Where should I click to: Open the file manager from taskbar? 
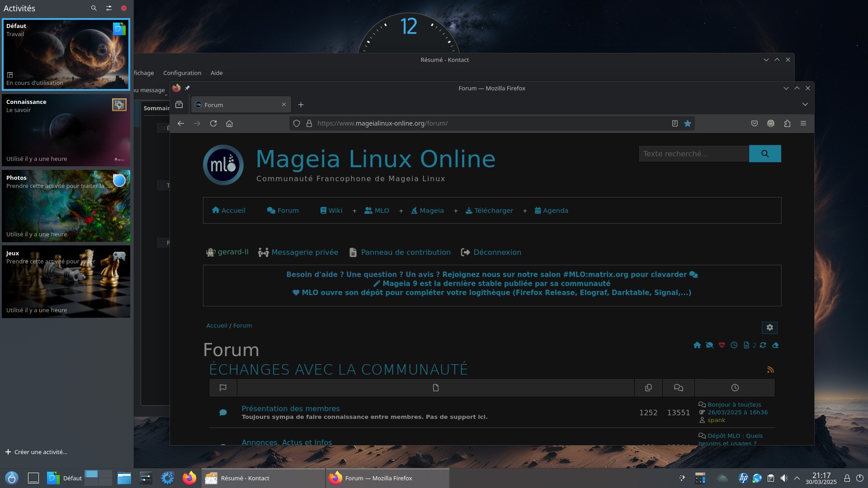(x=124, y=478)
